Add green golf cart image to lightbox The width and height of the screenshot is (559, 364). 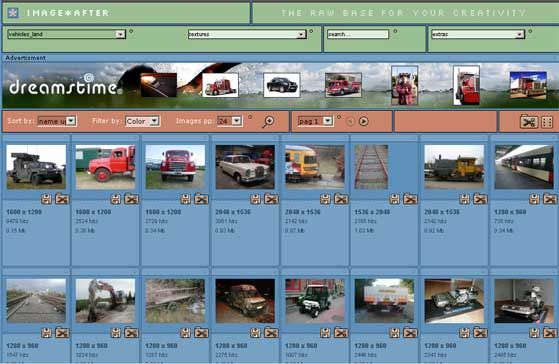(341, 333)
